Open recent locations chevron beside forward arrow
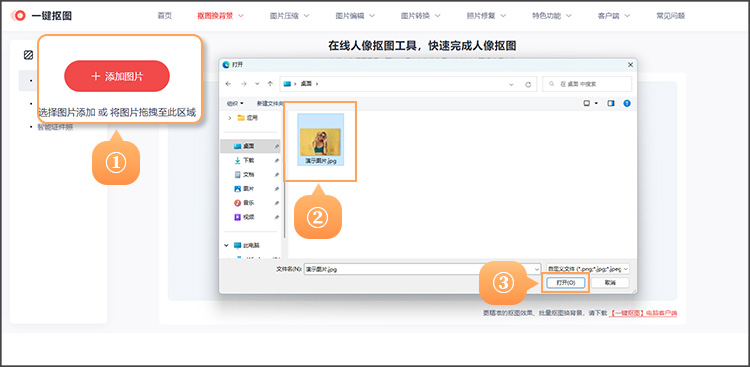The height and width of the screenshot is (367, 750). pos(257,84)
